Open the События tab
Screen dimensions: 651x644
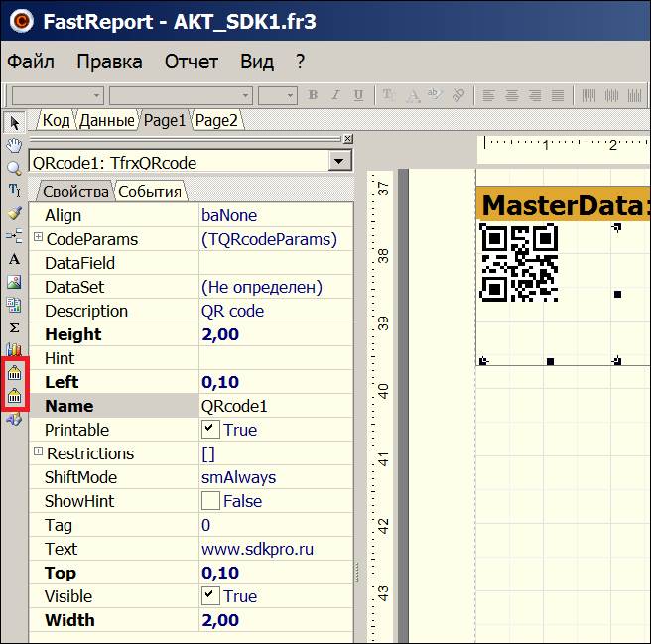(150, 192)
